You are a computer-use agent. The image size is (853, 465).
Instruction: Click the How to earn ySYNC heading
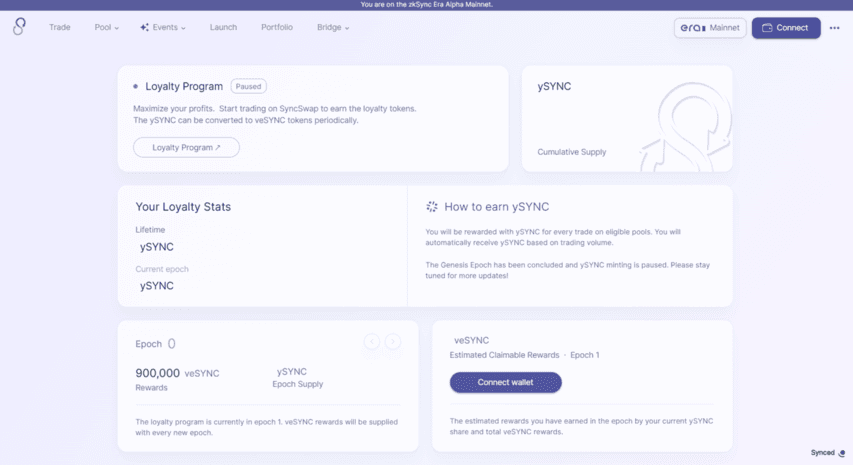tap(497, 207)
